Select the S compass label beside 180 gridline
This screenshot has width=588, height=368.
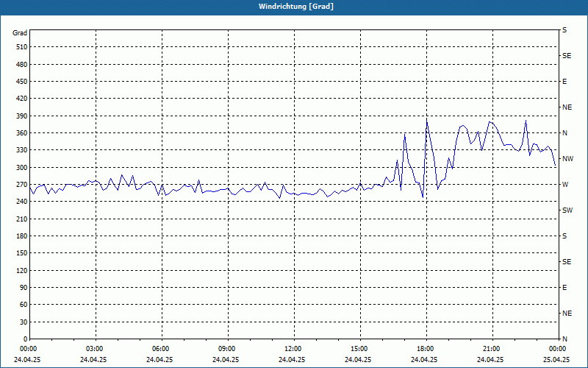564,236
